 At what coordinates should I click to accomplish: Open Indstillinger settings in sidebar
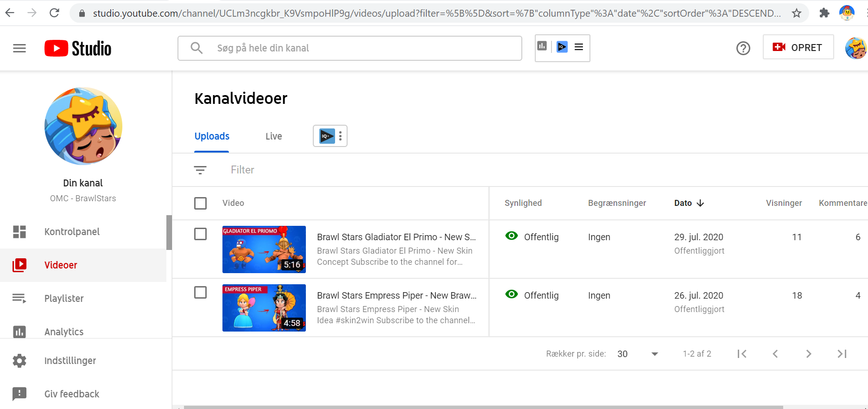[83, 361]
